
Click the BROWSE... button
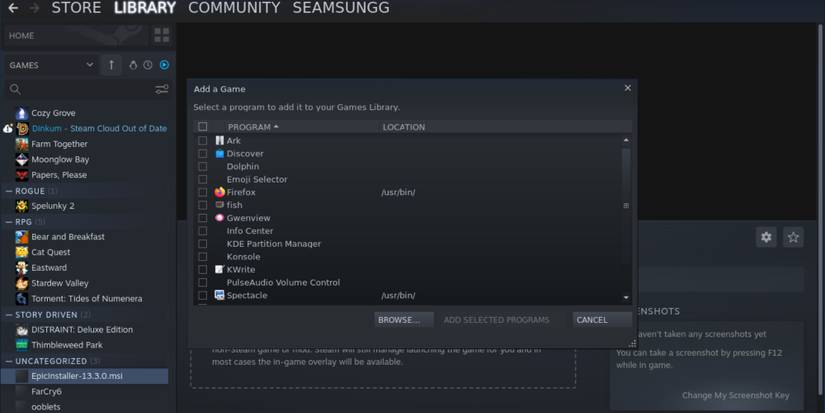pyautogui.click(x=404, y=320)
